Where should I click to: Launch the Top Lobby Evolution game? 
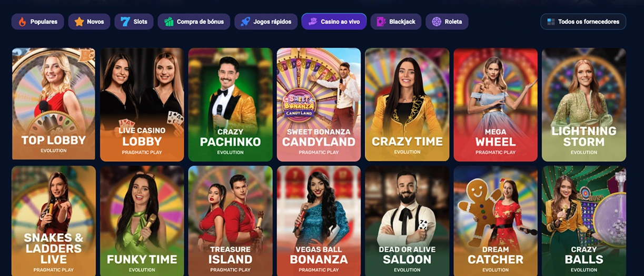tap(54, 104)
